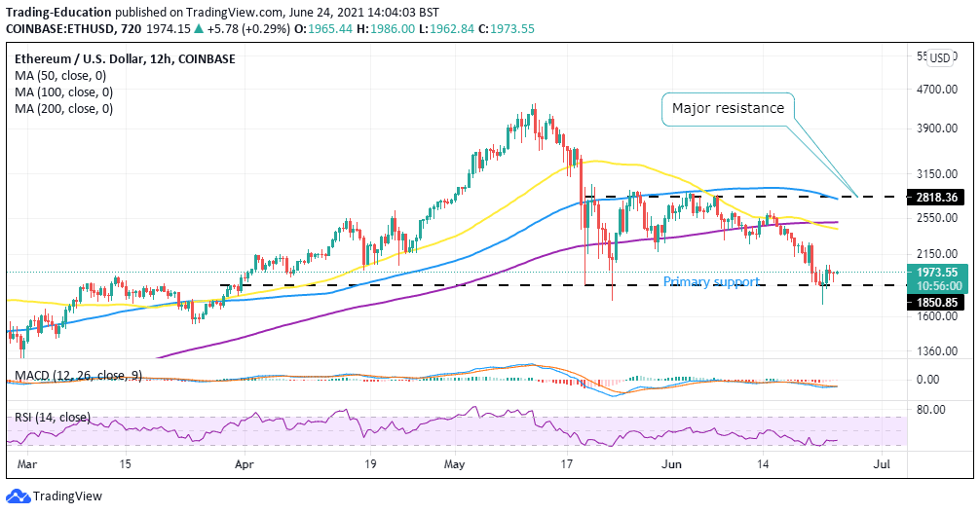Open the TradingView text link
Image resolution: width=980 pixels, height=514 pixels.
67,496
